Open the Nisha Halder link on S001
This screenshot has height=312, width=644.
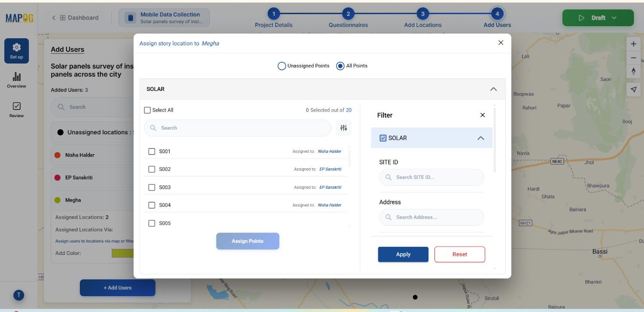[x=329, y=151]
